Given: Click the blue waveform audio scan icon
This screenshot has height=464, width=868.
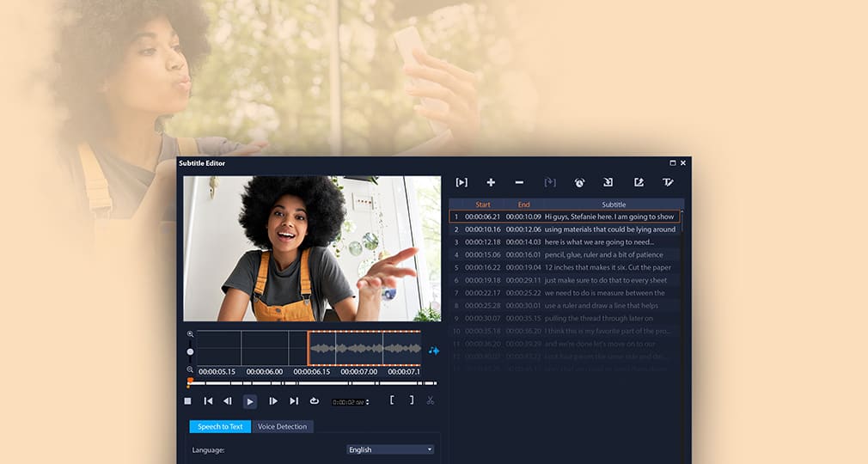Looking at the screenshot, I should (434, 351).
